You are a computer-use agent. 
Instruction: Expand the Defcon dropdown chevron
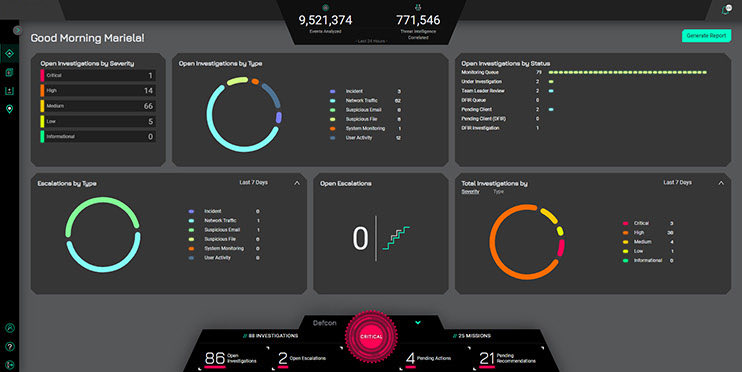coord(418,323)
